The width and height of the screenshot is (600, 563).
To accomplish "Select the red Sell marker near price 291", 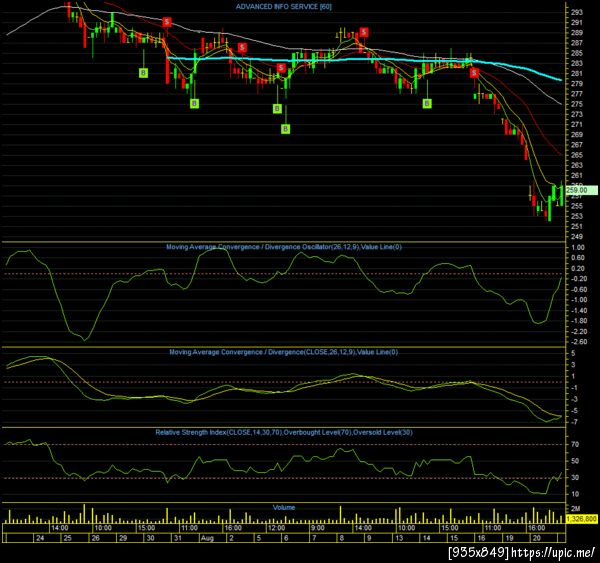I will coord(167,22).
